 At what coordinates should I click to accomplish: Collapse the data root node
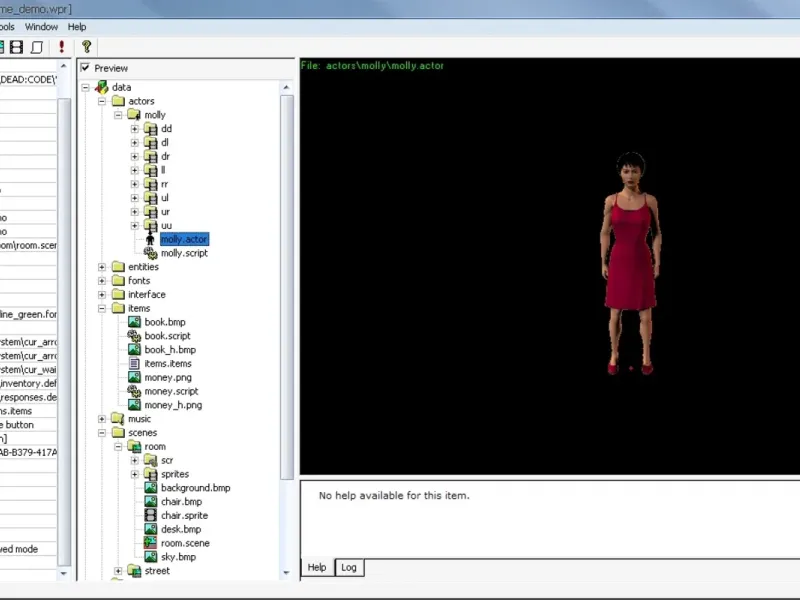click(86, 87)
